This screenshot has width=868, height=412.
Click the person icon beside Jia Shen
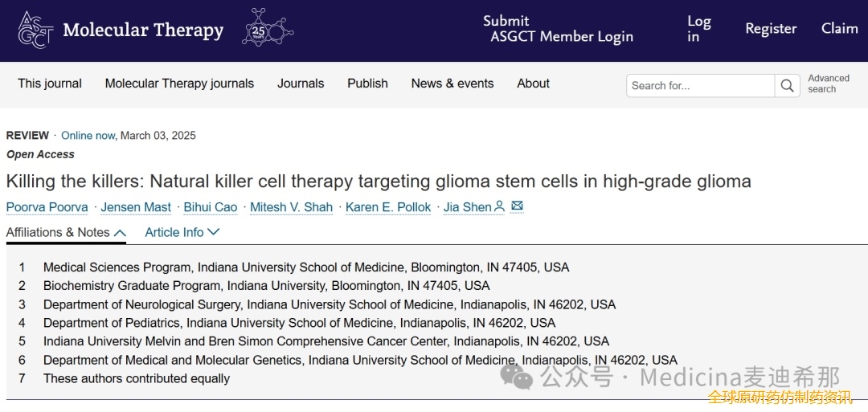point(499,207)
